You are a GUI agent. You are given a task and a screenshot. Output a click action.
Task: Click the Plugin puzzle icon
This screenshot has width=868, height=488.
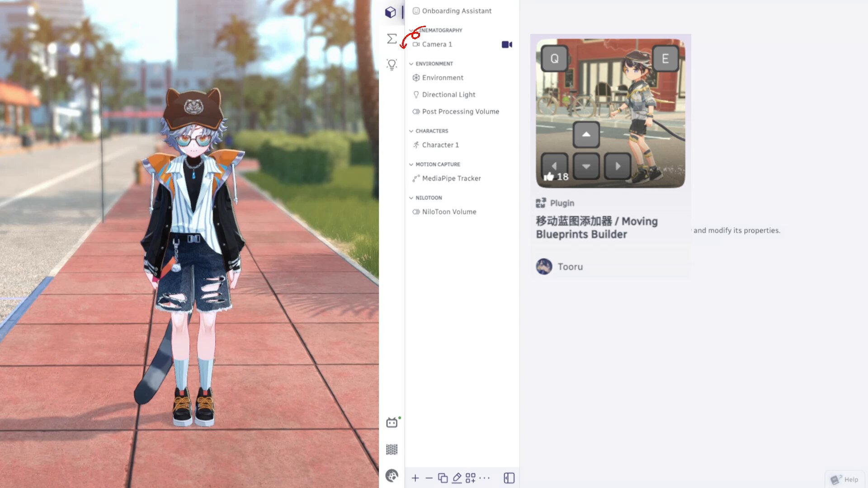pyautogui.click(x=541, y=203)
